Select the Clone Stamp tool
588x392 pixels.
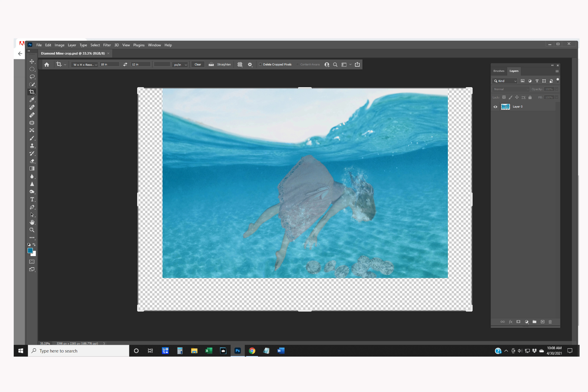click(32, 146)
